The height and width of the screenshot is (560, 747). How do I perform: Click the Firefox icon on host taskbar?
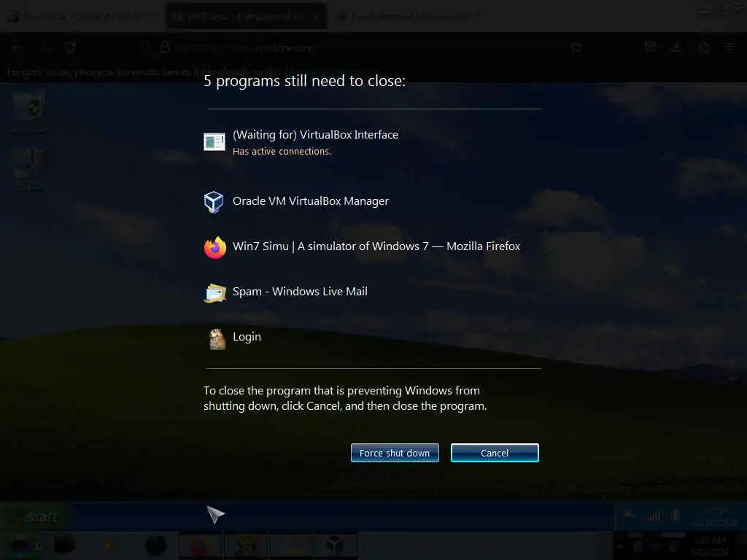(x=201, y=545)
